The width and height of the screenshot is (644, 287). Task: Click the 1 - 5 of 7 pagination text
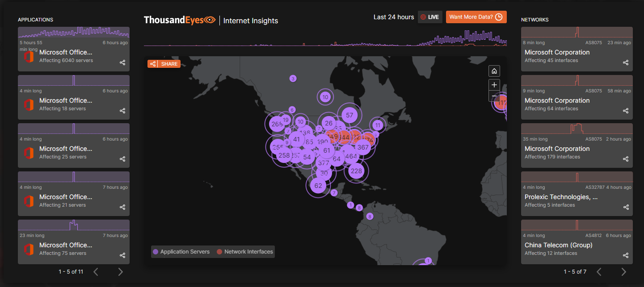point(575,271)
